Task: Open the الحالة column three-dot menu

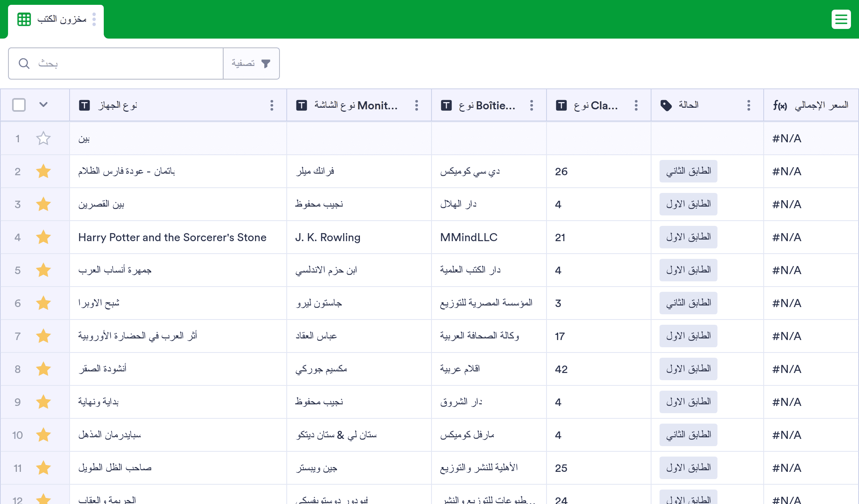Action: pos(748,105)
